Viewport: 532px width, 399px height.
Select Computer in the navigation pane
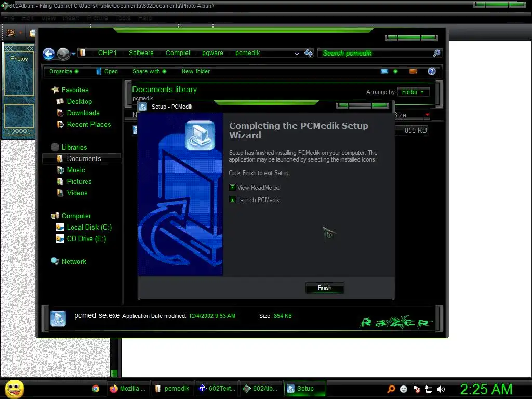click(76, 216)
